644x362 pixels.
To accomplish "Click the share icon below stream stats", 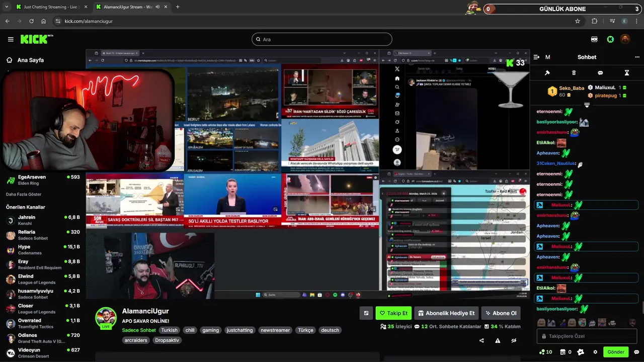I will (481, 340).
